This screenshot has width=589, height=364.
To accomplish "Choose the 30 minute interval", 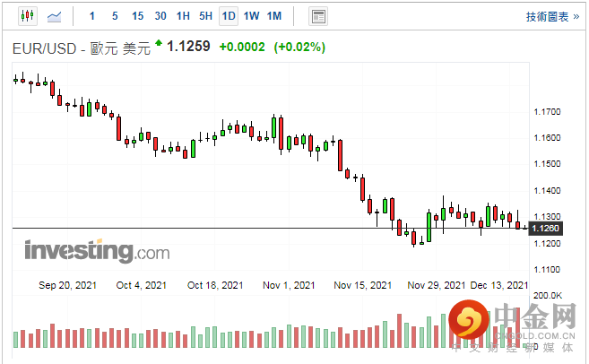I will 160,16.
